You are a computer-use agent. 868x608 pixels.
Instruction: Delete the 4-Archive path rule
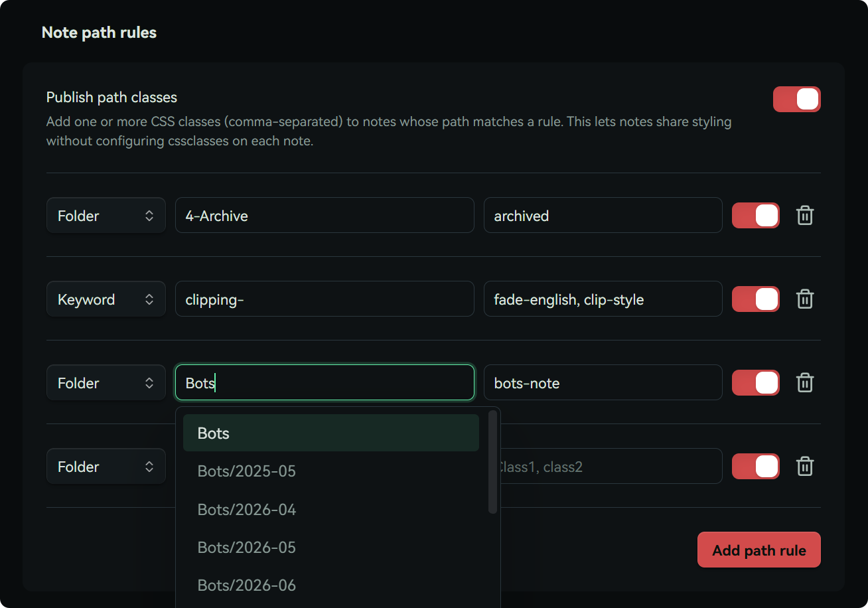pyautogui.click(x=805, y=216)
